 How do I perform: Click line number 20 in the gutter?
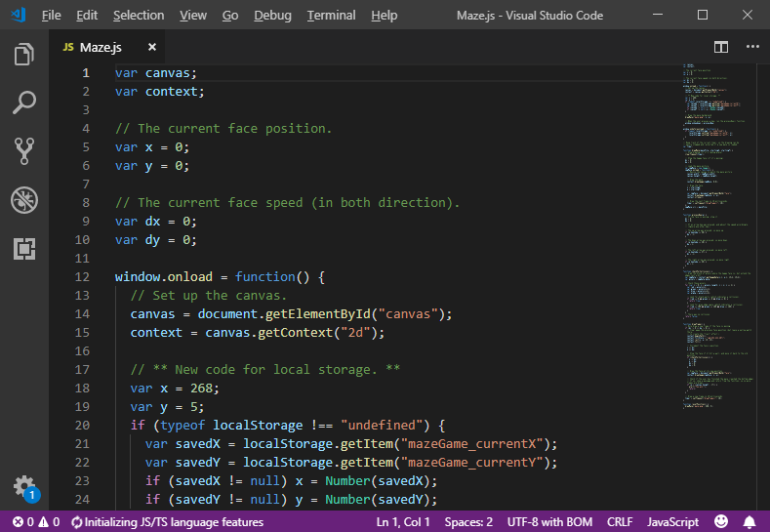tap(82, 425)
